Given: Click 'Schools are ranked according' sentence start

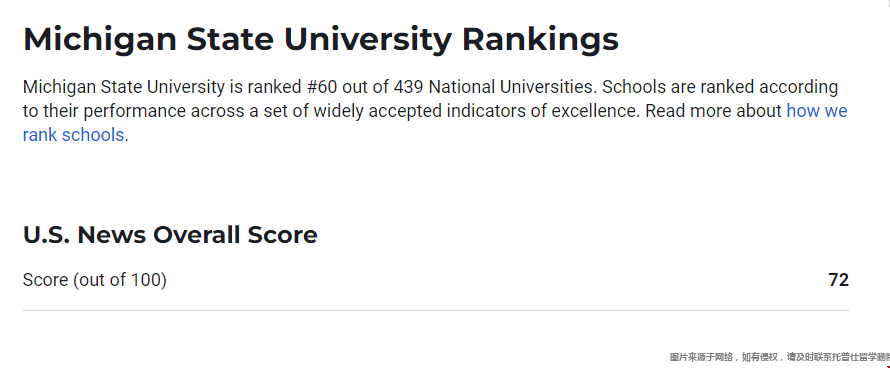Looking at the screenshot, I should 720,87.
